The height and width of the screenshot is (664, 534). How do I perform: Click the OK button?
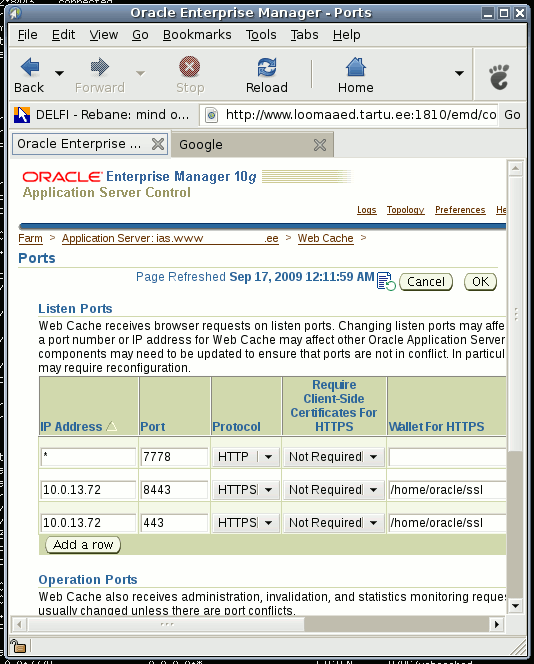coord(480,282)
